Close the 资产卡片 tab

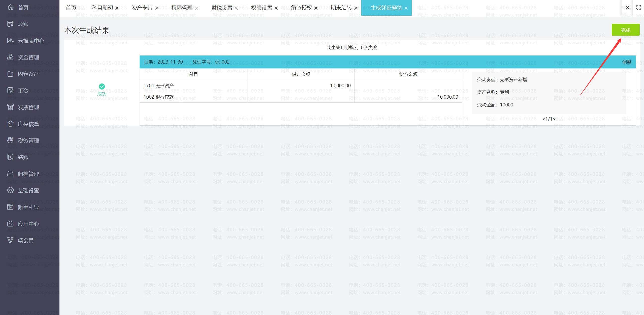pos(157,8)
